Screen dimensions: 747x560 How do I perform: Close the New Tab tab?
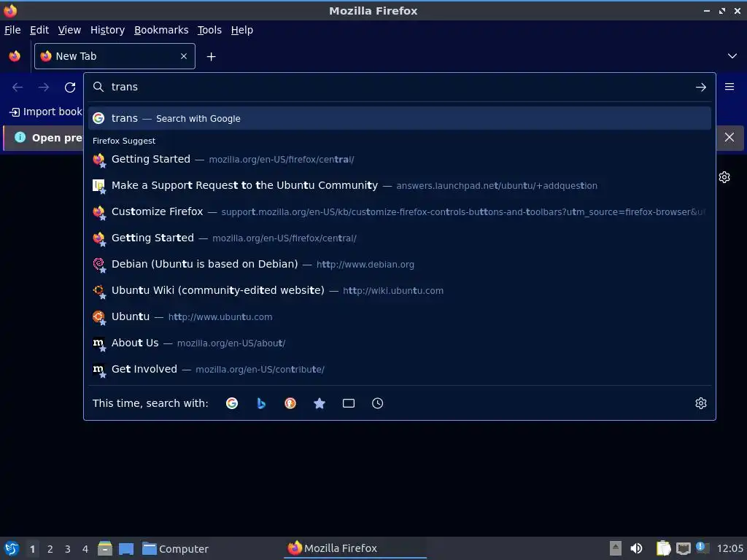[184, 56]
